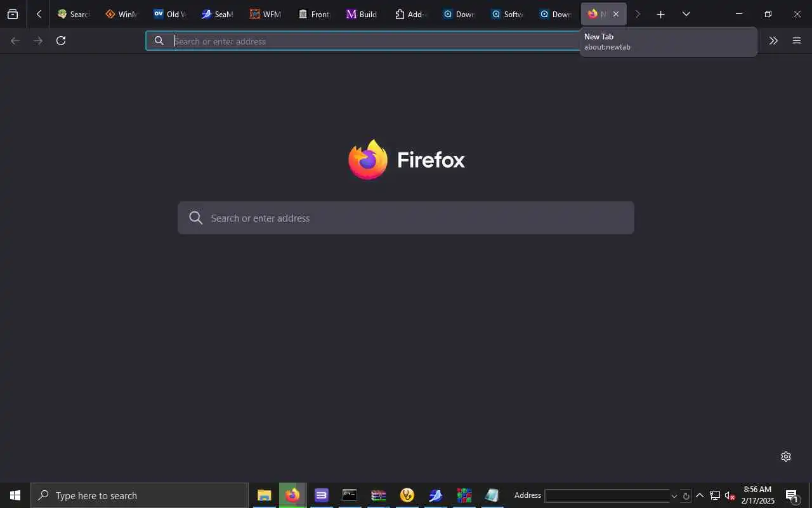Open the Windows Start menu
This screenshot has height=508, width=812.
point(15,495)
